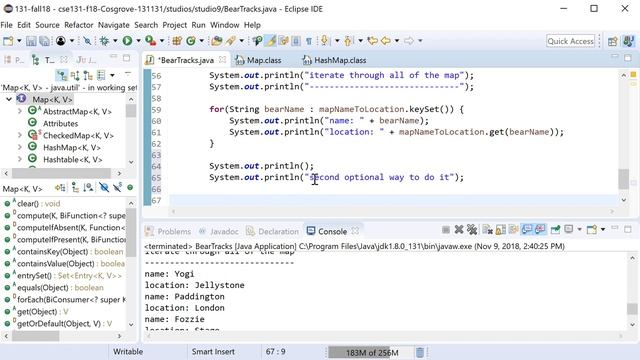Viewport: 640px width, 360px height.
Task: Expand the CheckedMap<K, V> node
Action: pos(20,135)
